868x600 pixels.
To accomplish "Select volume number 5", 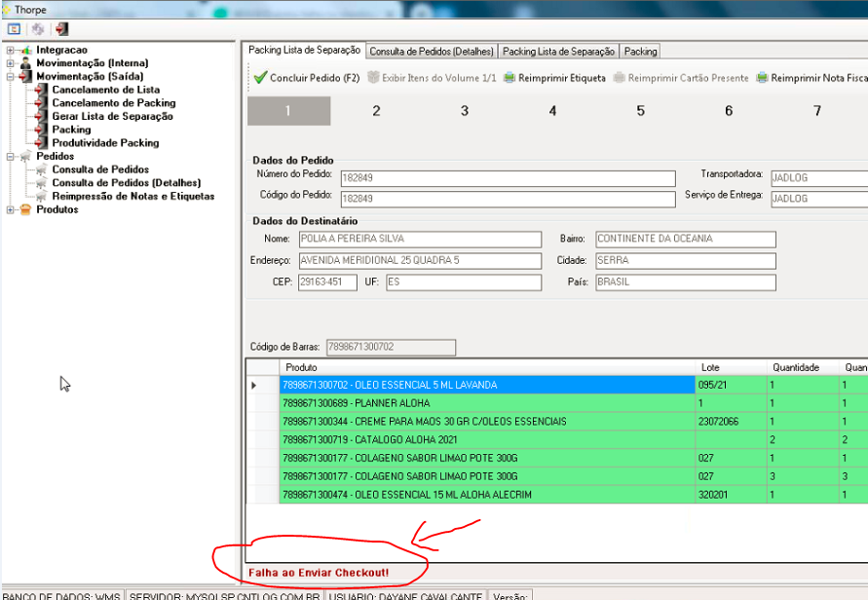I will tap(640, 111).
